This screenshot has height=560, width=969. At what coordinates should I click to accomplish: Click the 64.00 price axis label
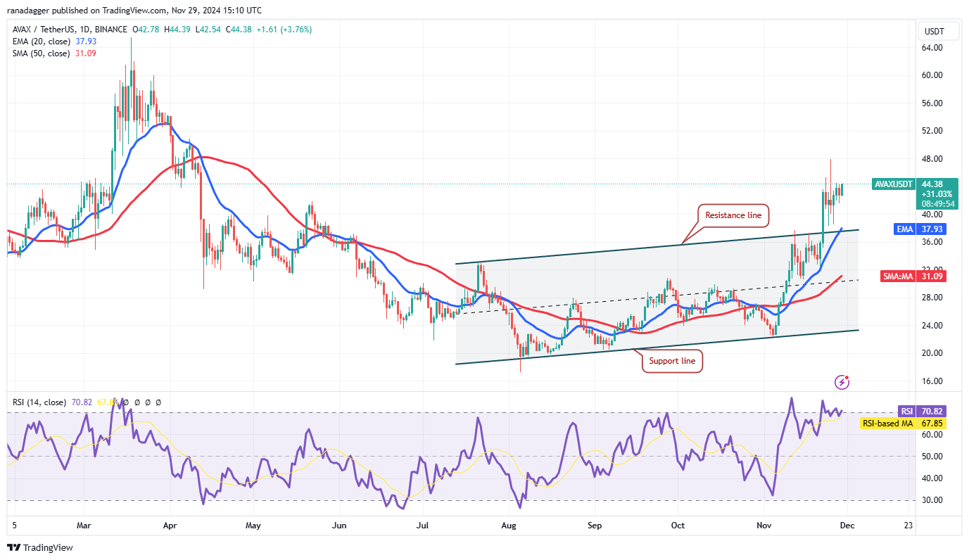tap(932, 48)
